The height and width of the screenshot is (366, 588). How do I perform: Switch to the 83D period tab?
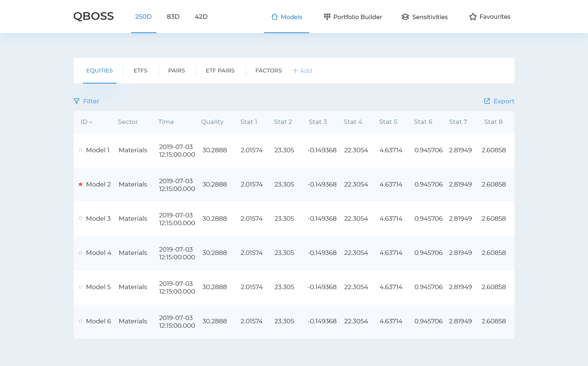[173, 17]
